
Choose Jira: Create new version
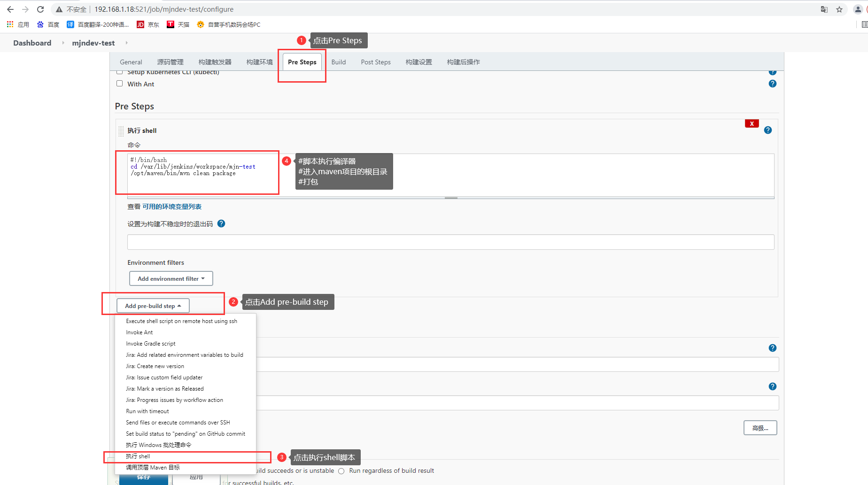point(186,366)
